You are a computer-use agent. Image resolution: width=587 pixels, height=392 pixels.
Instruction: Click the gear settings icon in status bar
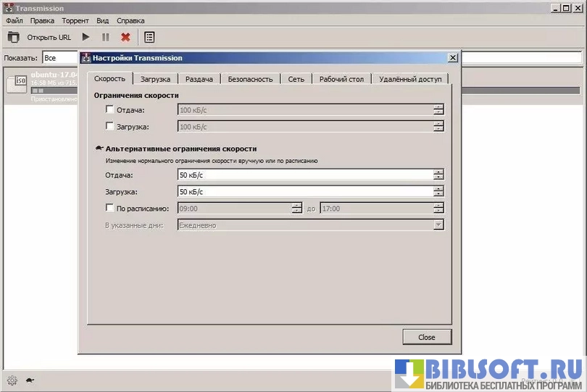point(12,380)
